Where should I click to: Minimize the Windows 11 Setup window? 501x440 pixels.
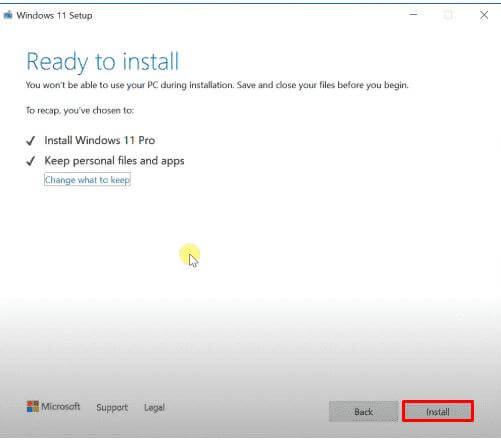[x=413, y=15]
